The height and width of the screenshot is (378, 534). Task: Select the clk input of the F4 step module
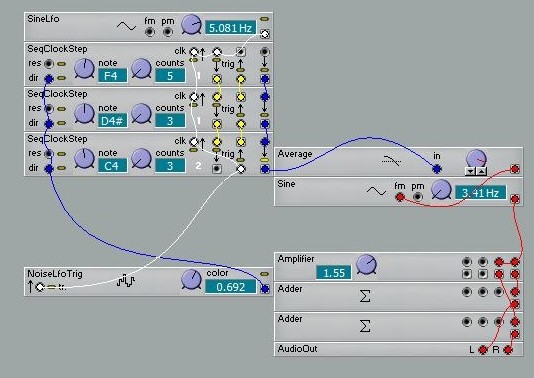point(194,52)
